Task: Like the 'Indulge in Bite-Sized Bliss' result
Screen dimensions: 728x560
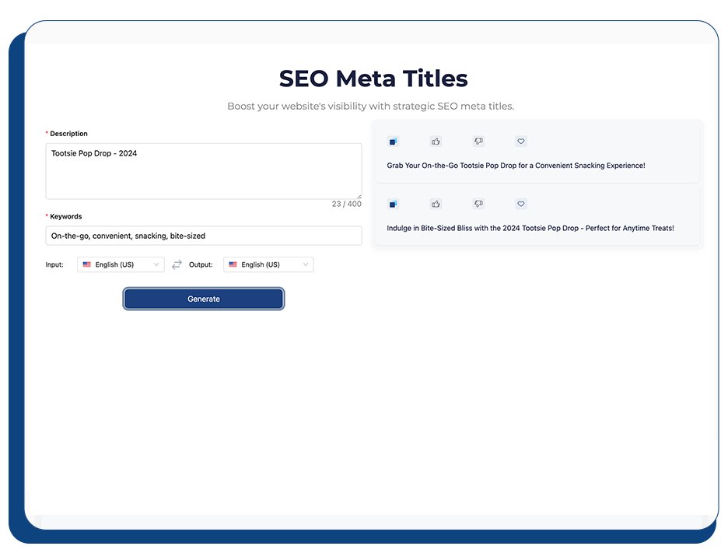Action: pyautogui.click(x=436, y=204)
